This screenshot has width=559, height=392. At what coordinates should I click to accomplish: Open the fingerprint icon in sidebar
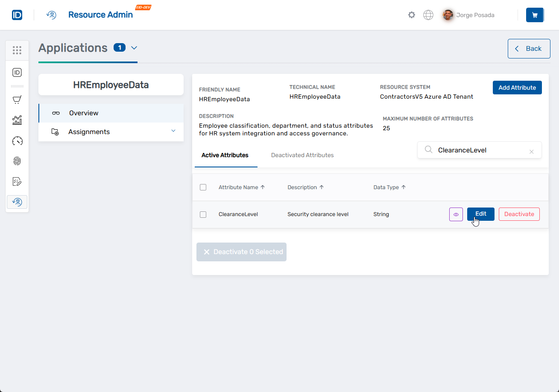pos(17,161)
